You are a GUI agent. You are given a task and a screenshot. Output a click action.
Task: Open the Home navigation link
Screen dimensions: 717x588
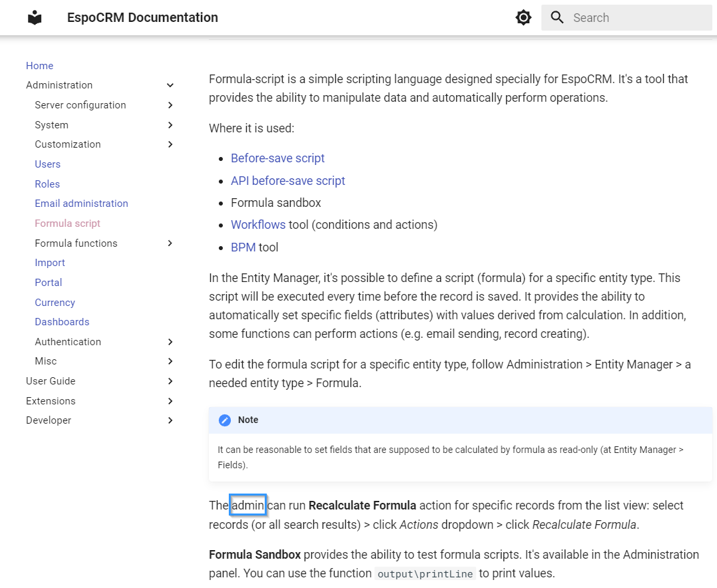pyautogui.click(x=39, y=66)
